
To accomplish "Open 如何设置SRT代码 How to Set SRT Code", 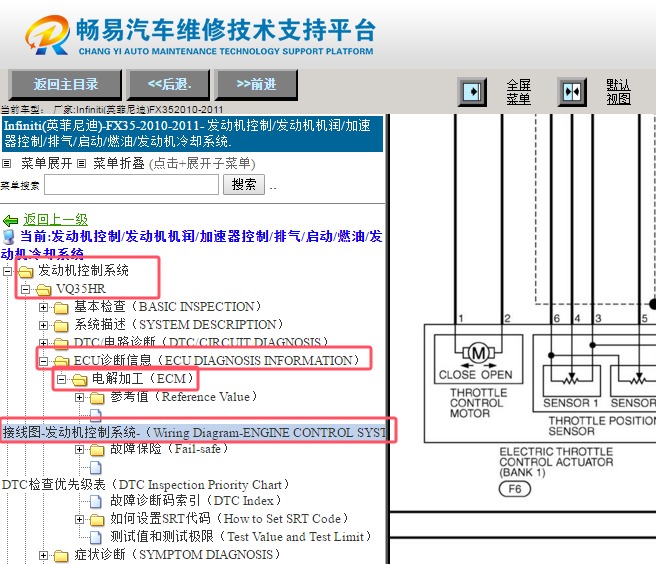I will click(x=231, y=519).
